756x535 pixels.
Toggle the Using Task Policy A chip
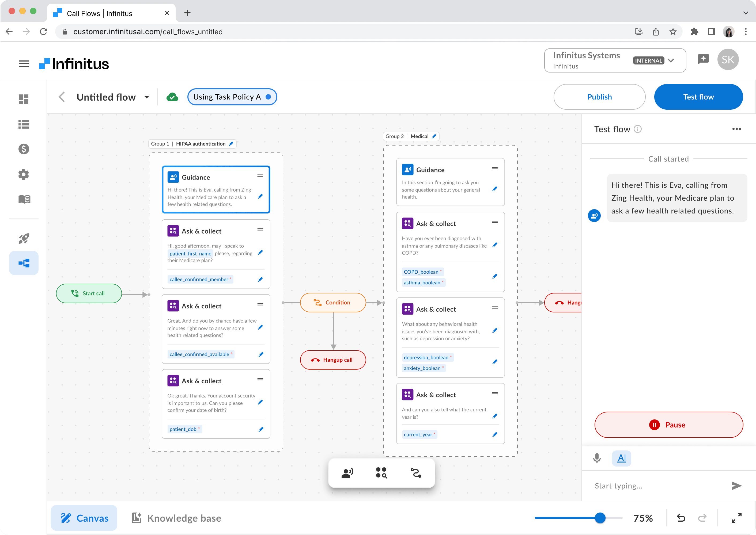(232, 97)
